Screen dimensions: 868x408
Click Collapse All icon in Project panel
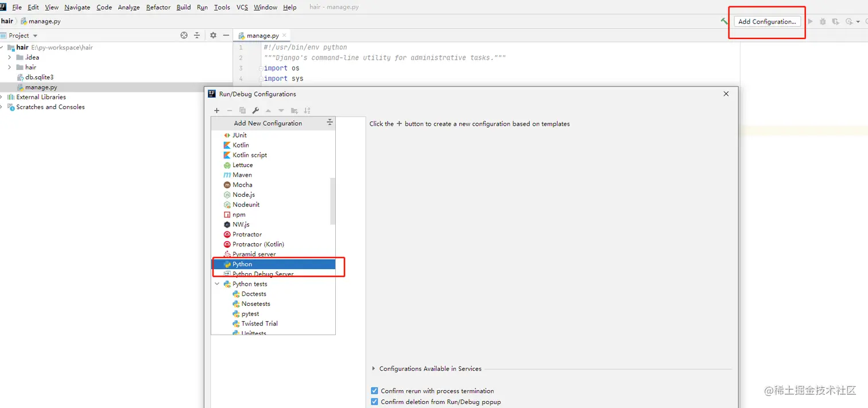point(197,35)
